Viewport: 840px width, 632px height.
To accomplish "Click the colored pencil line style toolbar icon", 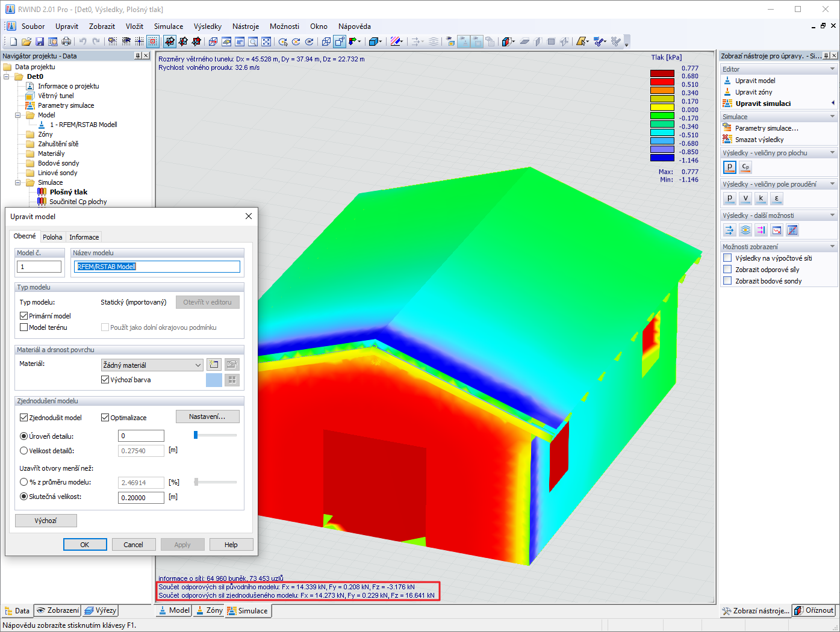I will 396,42.
